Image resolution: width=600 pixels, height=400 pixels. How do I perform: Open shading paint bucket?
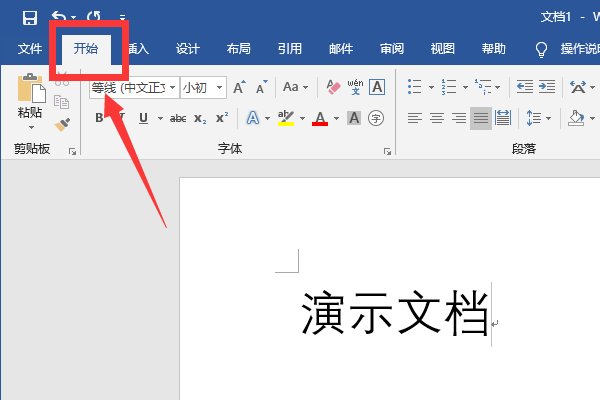coord(576,118)
